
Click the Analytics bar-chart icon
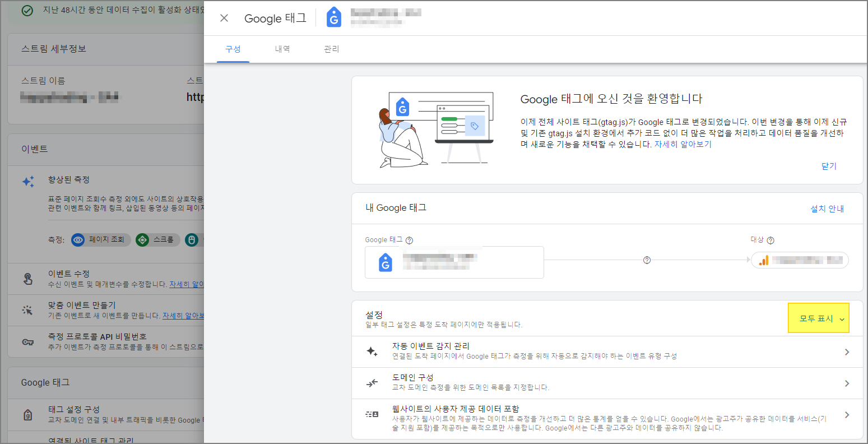tap(764, 260)
